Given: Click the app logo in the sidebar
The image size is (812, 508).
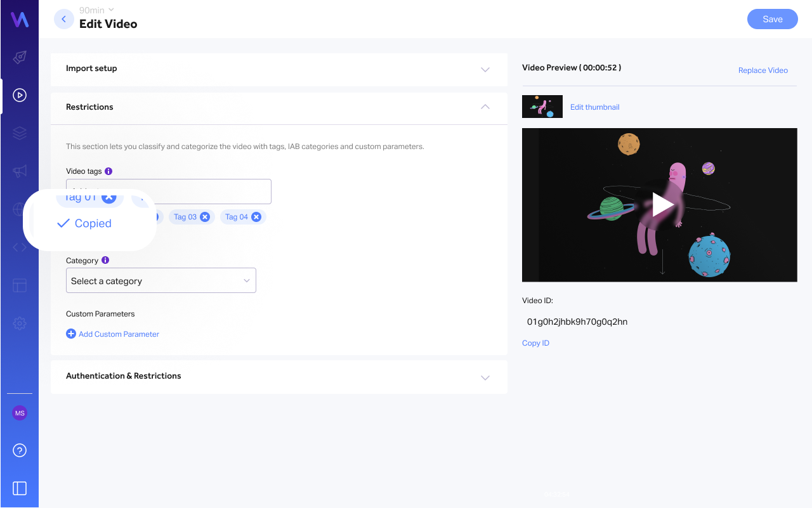Looking at the screenshot, I should click(x=20, y=20).
